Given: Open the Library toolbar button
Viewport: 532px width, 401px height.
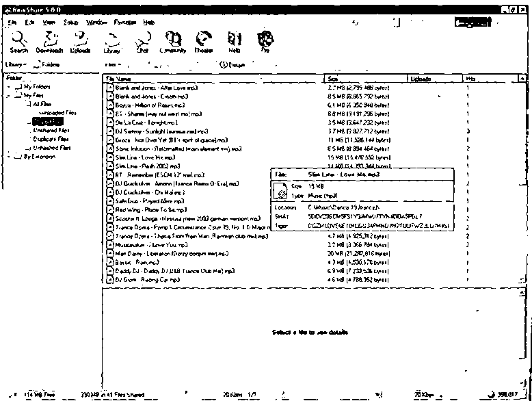Looking at the screenshot, I should tap(112, 42).
